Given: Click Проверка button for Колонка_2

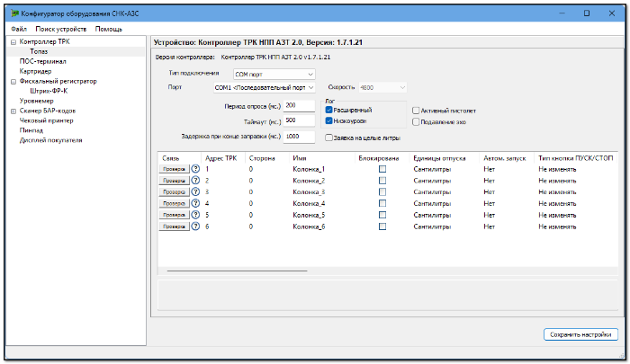Looking at the screenshot, I should pyautogui.click(x=174, y=181).
